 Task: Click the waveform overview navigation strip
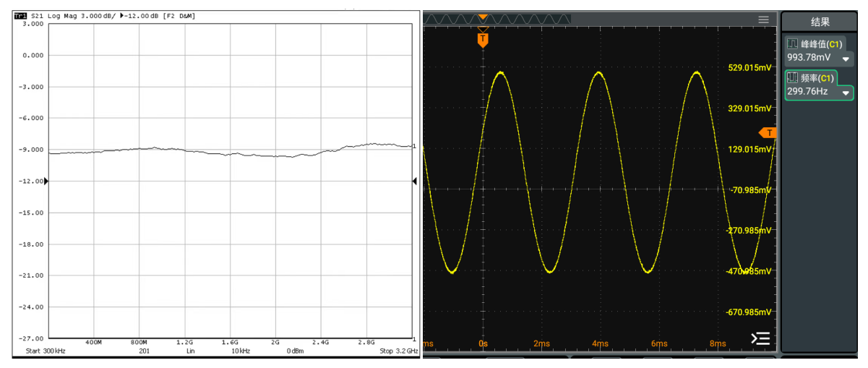coord(520,20)
